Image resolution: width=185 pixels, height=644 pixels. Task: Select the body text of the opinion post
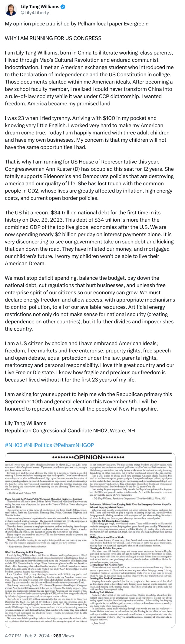(91, 212)
